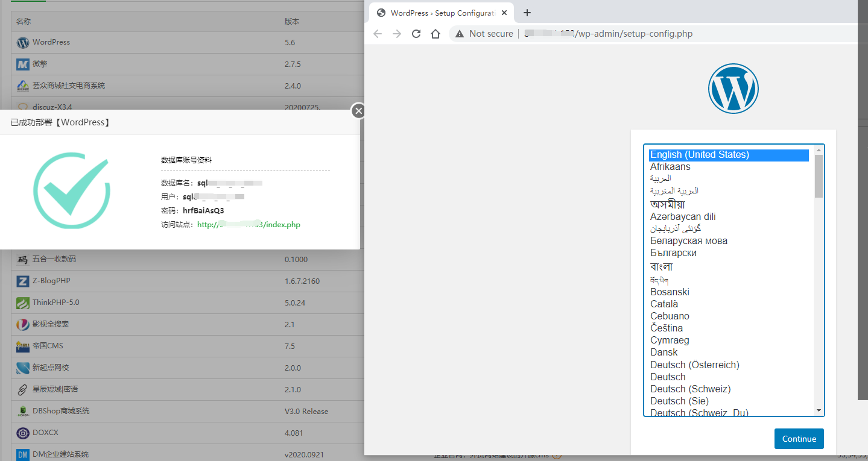
Task: Click the ThinkPHP-5.0 icon
Action: click(23, 303)
